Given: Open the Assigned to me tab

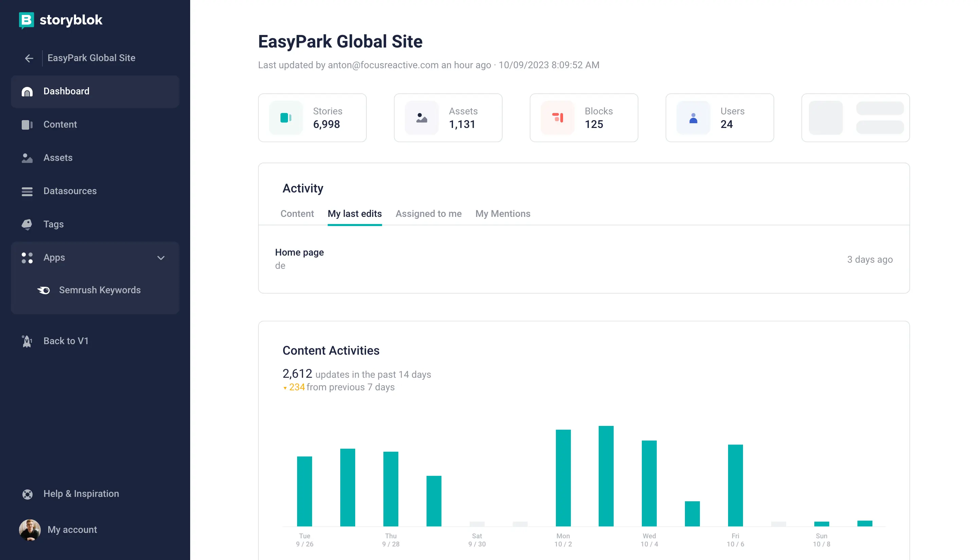Looking at the screenshot, I should click(428, 214).
